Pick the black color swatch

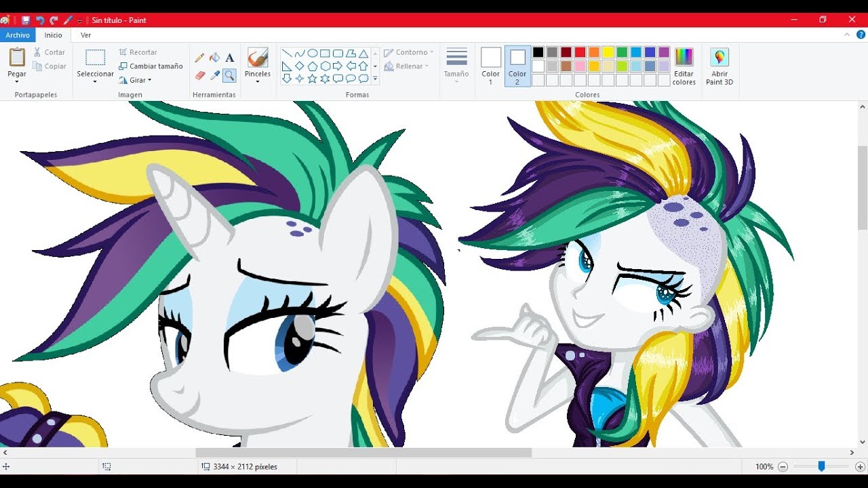(538, 52)
